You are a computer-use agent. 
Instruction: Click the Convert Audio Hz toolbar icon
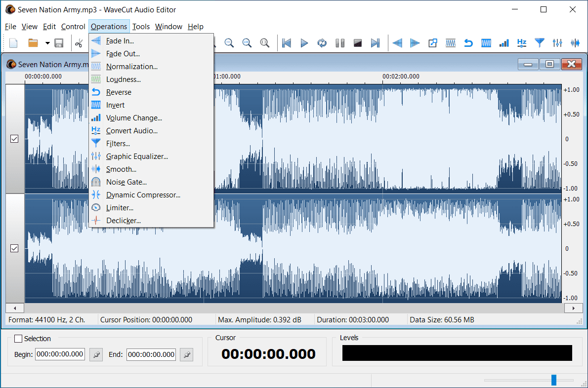point(522,43)
